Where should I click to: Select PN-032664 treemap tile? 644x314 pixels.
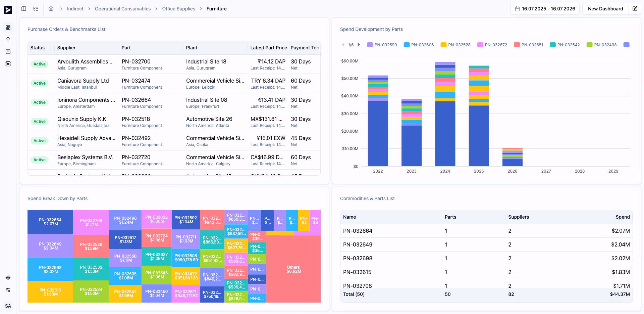[x=50, y=222]
